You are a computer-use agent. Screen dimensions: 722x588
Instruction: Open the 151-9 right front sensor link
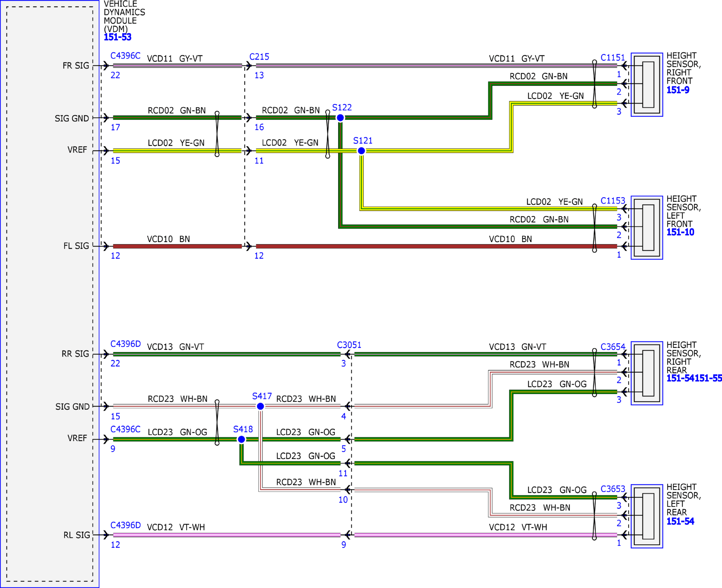tap(678, 90)
